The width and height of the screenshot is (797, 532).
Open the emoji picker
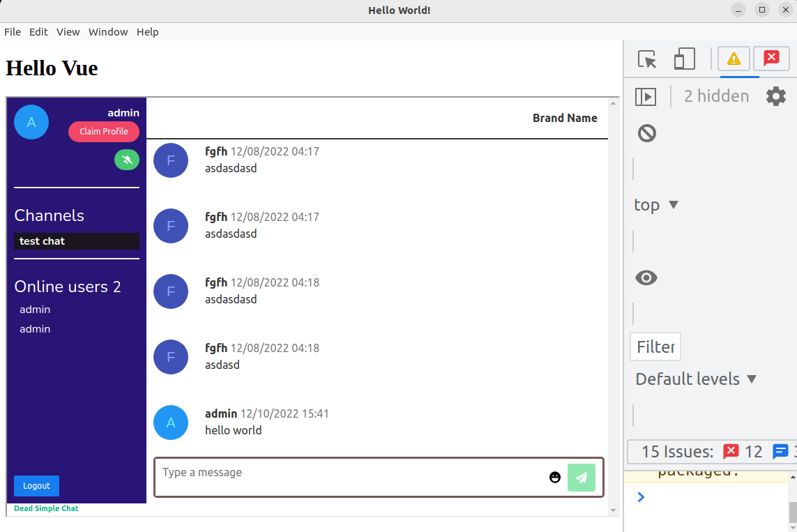tap(555, 477)
